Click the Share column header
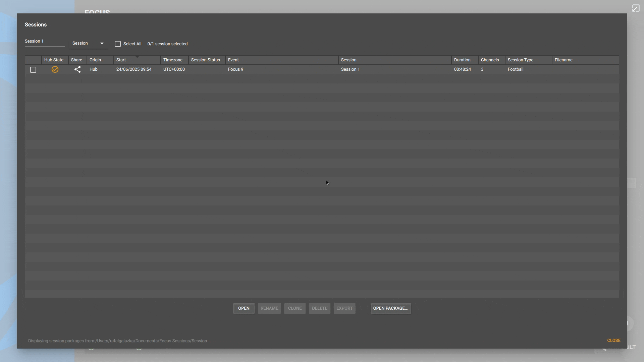The image size is (644, 362). coord(77,60)
